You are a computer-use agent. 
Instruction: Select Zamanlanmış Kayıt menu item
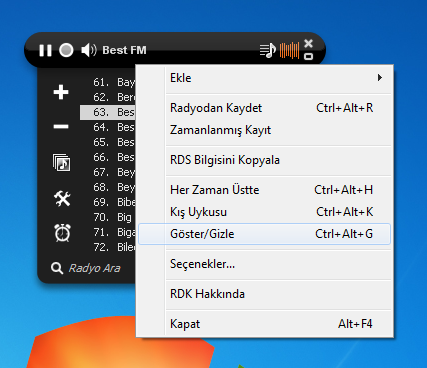coord(264,130)
